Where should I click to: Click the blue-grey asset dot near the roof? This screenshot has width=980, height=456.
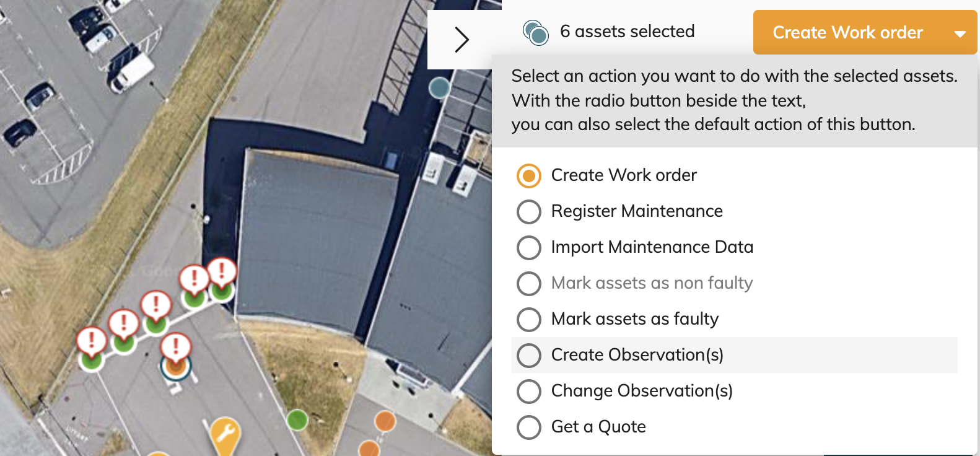439,88
